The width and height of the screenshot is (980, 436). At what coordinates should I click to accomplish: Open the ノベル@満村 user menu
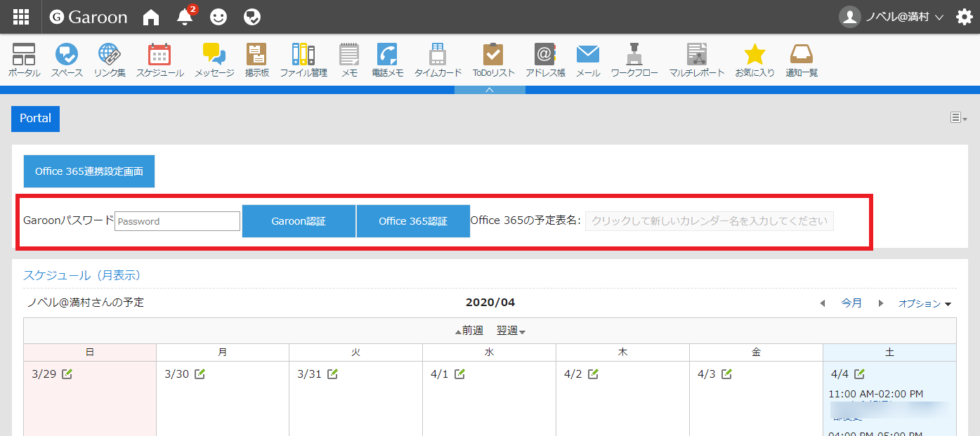(x=891, y=17)
